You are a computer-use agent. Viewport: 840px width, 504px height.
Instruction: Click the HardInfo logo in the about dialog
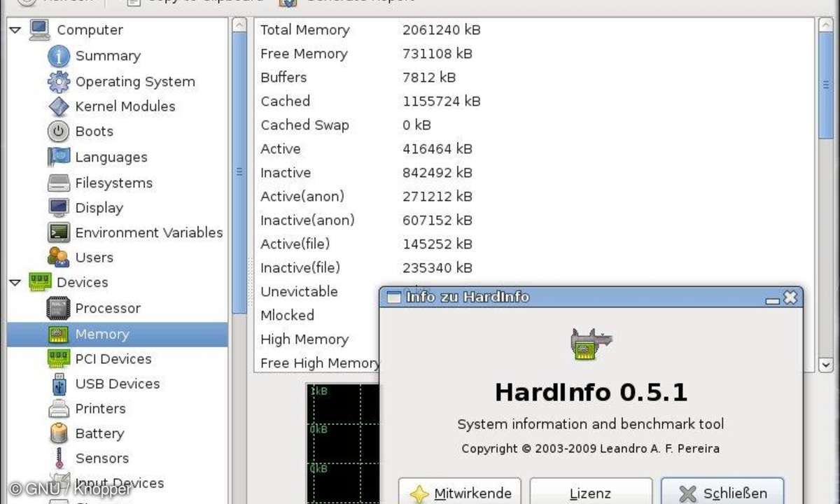(591, 344)
